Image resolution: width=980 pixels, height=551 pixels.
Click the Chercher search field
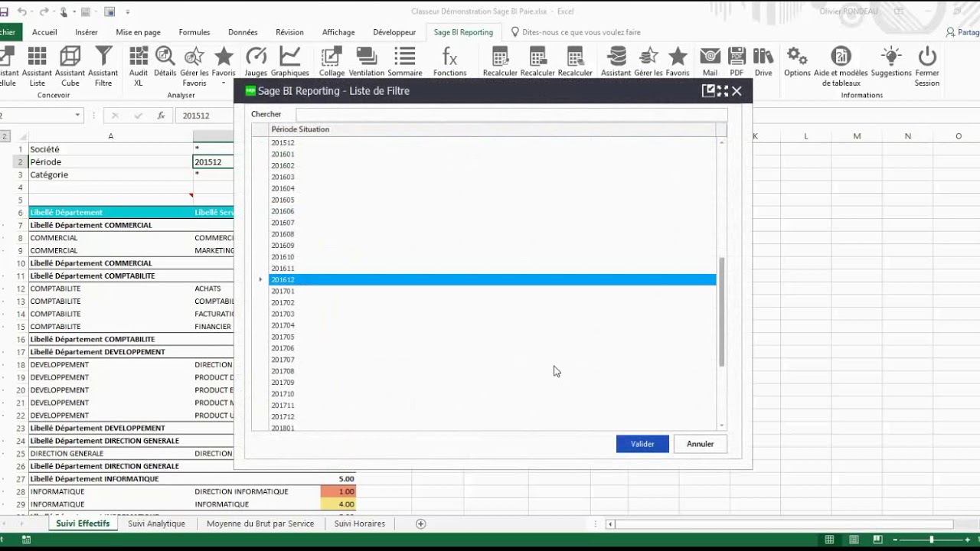[511, 114]
